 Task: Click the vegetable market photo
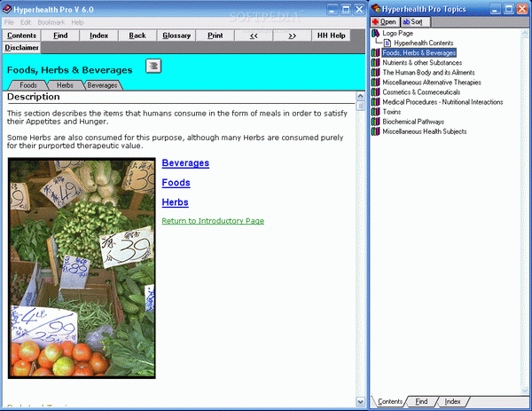pos(82,266)
